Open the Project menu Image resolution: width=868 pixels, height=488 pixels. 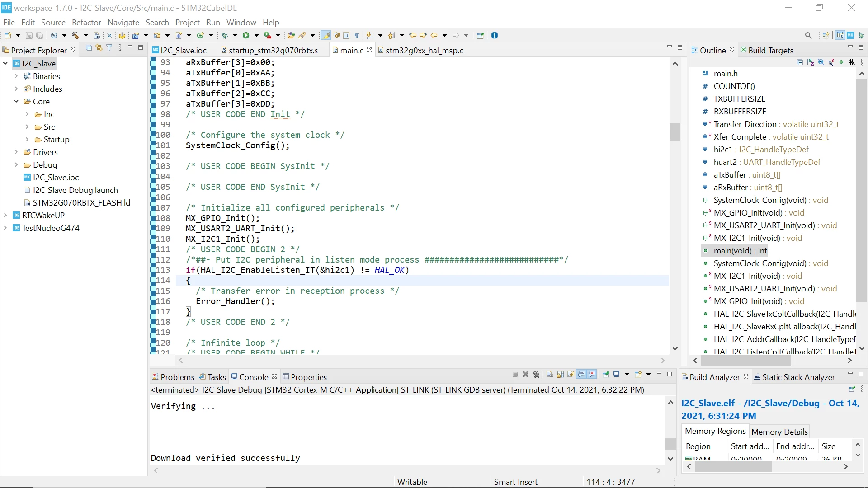point(187,22)
